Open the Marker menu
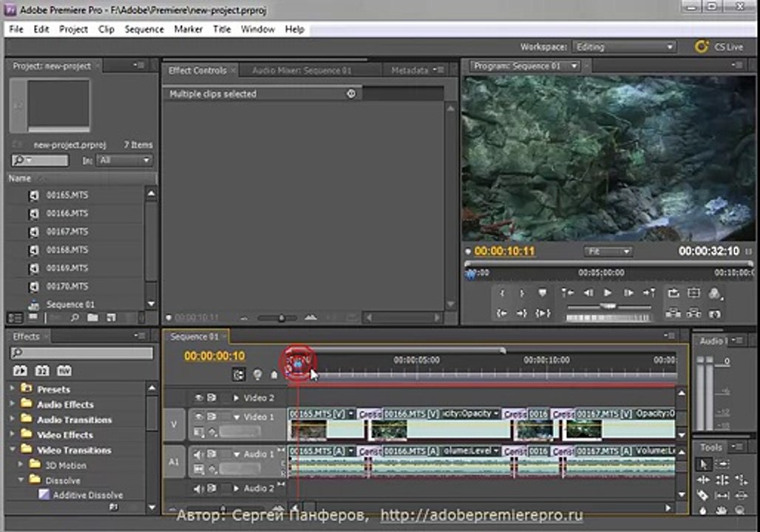The image size is (760, 532). click(x=188, y=29)
